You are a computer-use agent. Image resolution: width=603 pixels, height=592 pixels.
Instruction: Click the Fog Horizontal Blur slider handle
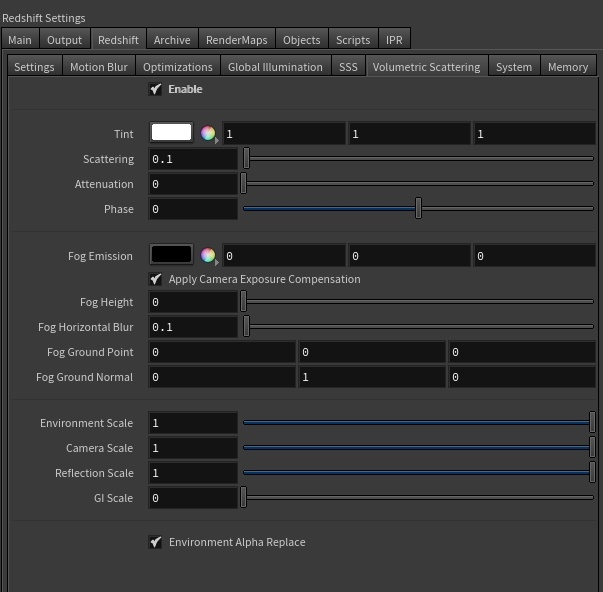tap(247, 326)
